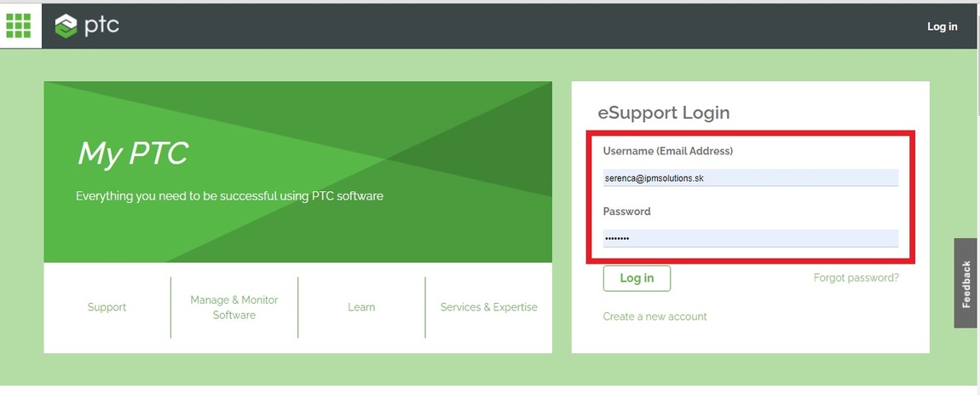Click the My PTC banner heading
Viewport: 980px width, 395px height.
click(x=132, y=153)
